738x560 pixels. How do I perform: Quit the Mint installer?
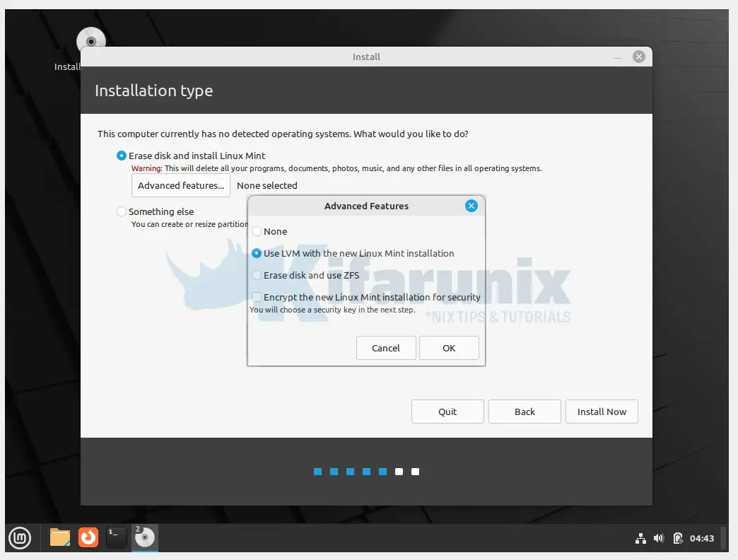pos(447,412)
